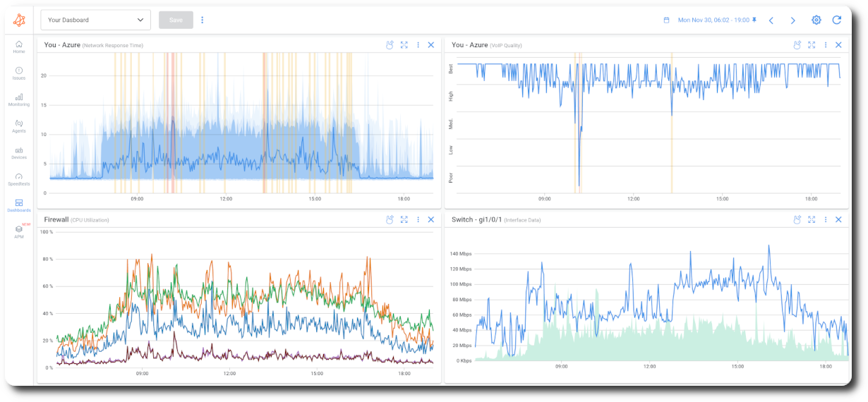Open Monitoring in sidebar
The height and width of the screenshot is (402, 868).
click(19, 99)
